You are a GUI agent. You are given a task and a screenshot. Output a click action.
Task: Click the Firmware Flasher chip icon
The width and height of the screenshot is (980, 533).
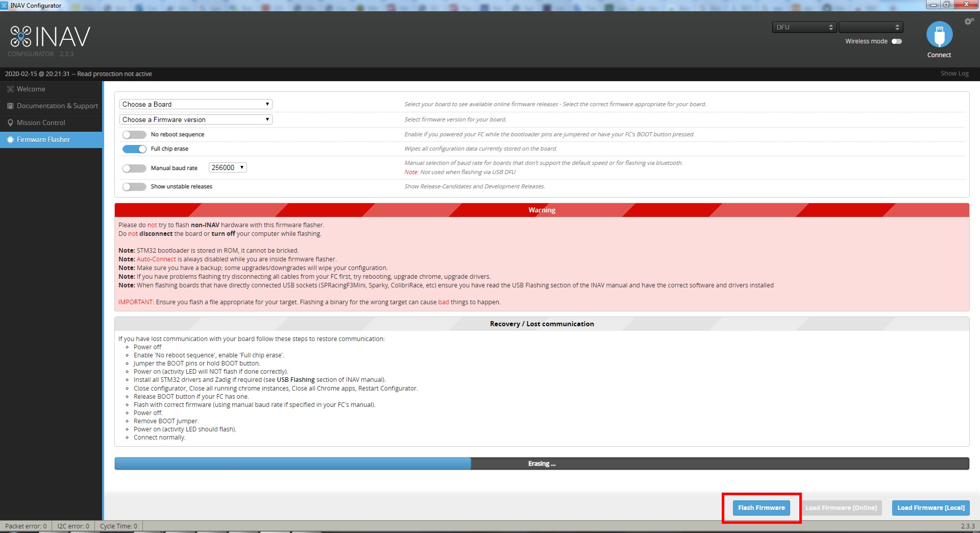click(x=10, y=140)
